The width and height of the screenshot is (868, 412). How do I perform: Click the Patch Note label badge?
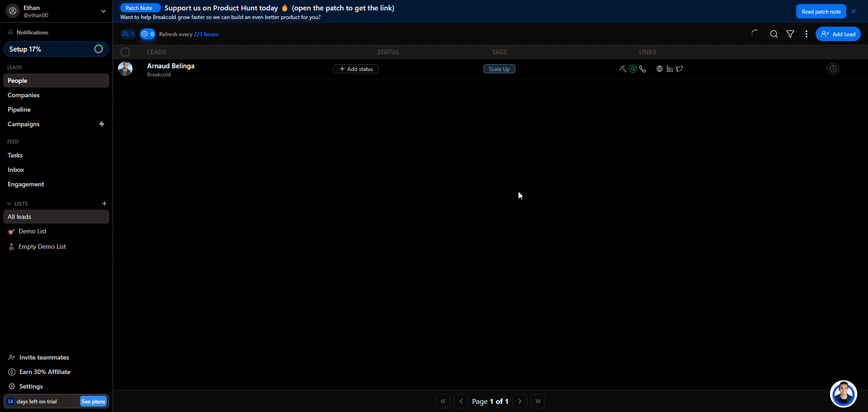click(140, 8)
